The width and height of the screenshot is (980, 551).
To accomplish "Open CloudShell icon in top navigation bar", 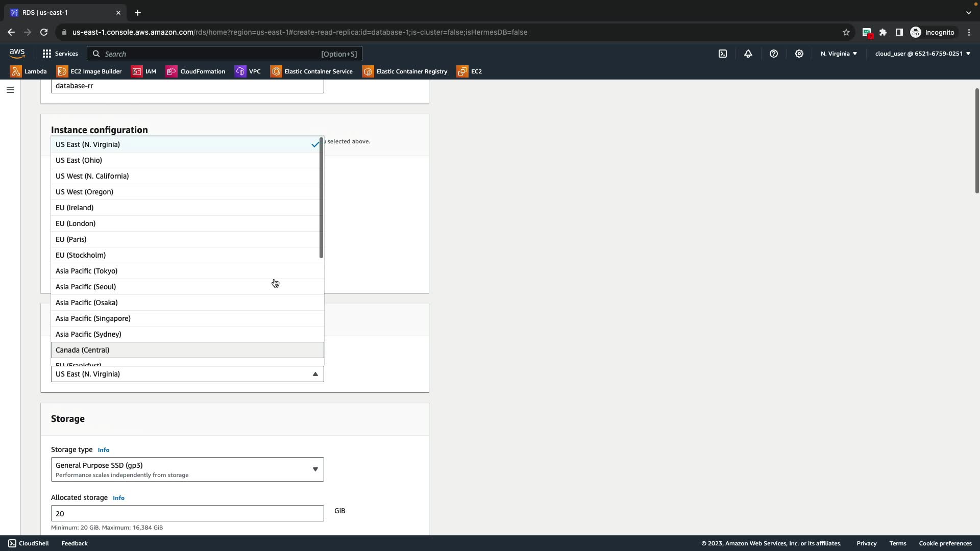I will (723, 54).
